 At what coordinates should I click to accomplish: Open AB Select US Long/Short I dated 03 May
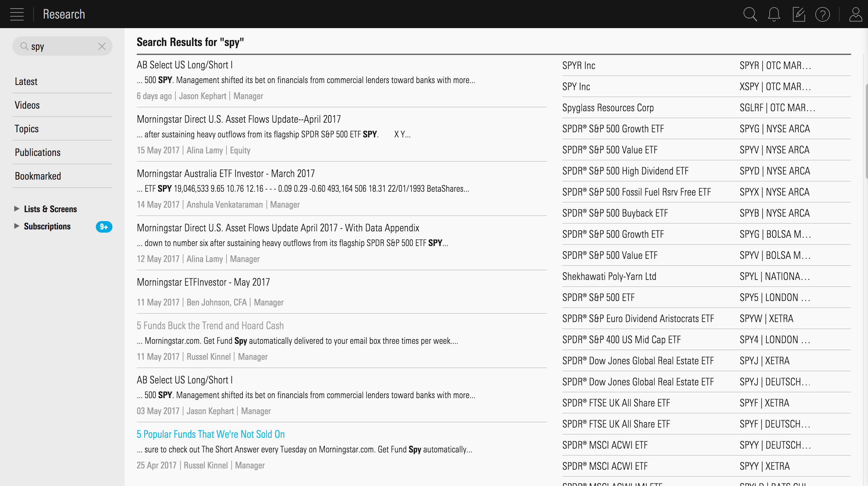(x=185, y=380)
